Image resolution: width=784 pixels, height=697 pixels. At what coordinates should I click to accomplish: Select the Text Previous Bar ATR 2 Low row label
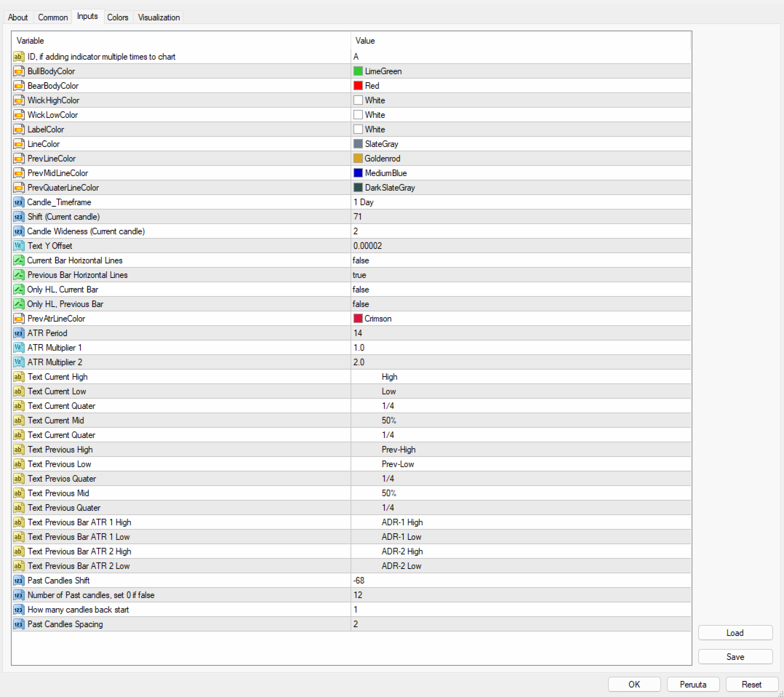tap(79, 566)
